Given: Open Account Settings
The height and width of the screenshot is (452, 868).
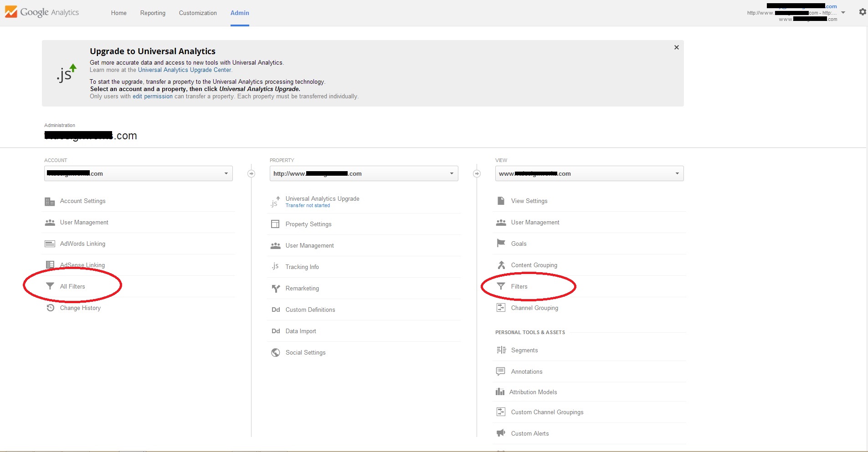Looking at the screenshot, I should point(83,201).
